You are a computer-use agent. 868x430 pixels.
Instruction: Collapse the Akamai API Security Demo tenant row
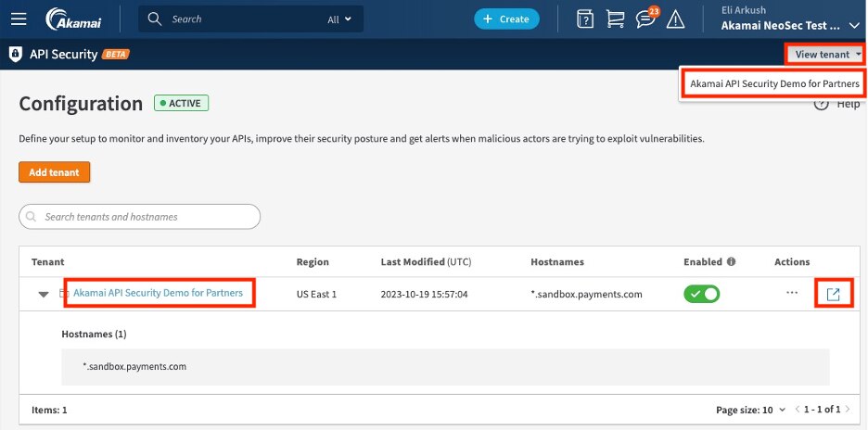(44, 295)
